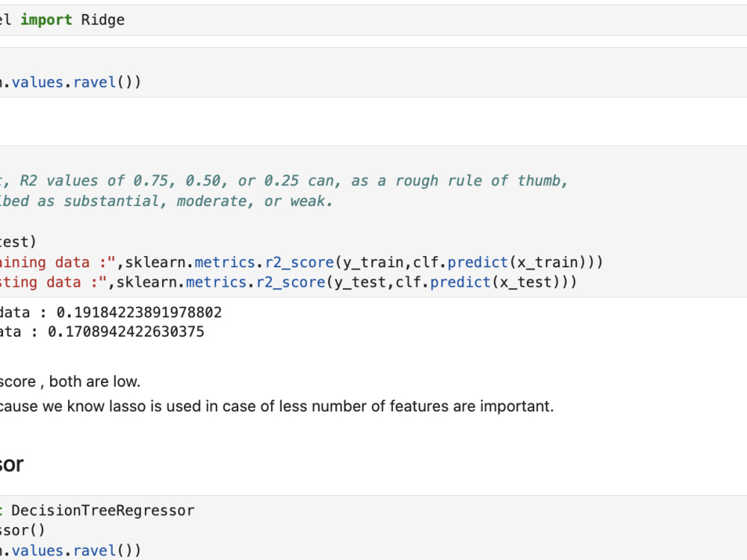Viewport: 747px width, 560px height.
Task: Click output value 0.1708942422630375
Action: point(125,332)
